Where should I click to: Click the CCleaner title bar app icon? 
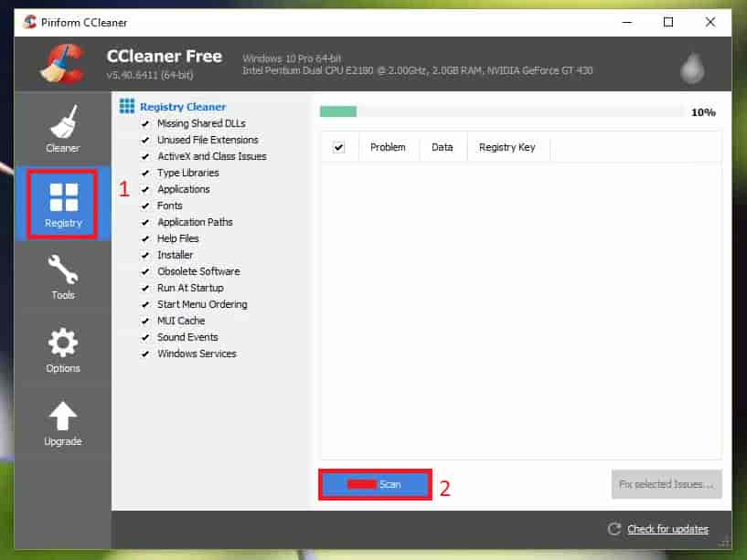(x=30, y=22)
